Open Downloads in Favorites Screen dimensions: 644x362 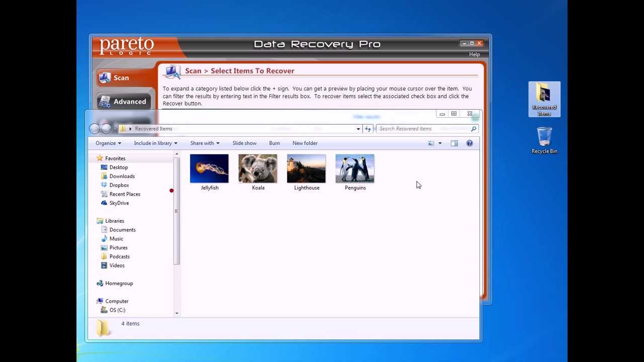[x=122, y=176]
